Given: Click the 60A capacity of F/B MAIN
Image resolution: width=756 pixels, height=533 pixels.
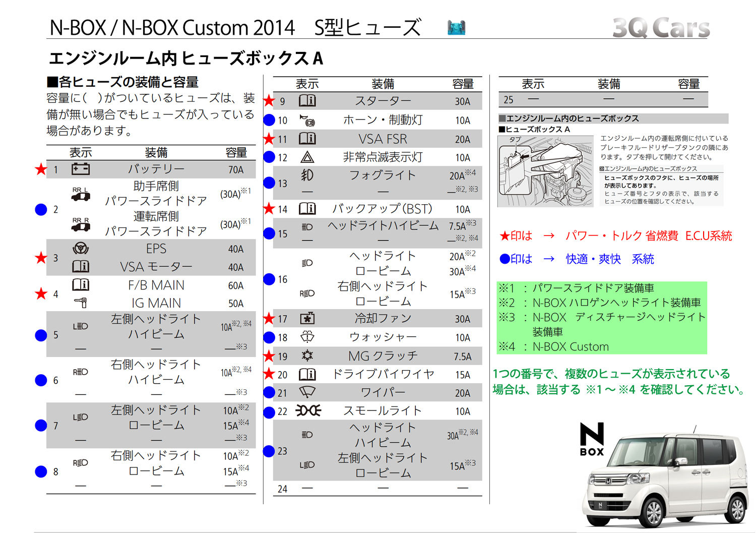Looking at the screenshot, I should [x=236, y=286].
